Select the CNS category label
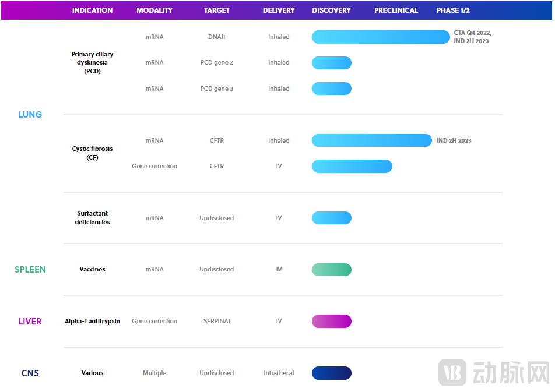 point(30,373)
